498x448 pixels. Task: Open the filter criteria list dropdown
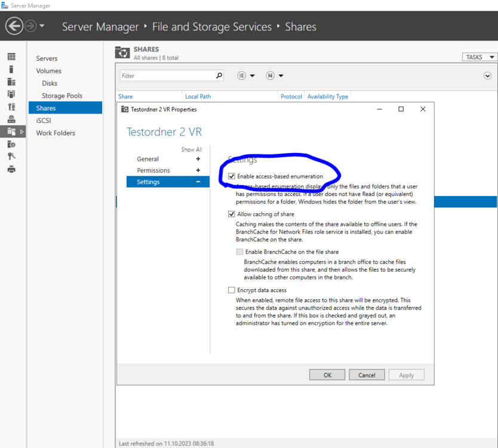245,76
